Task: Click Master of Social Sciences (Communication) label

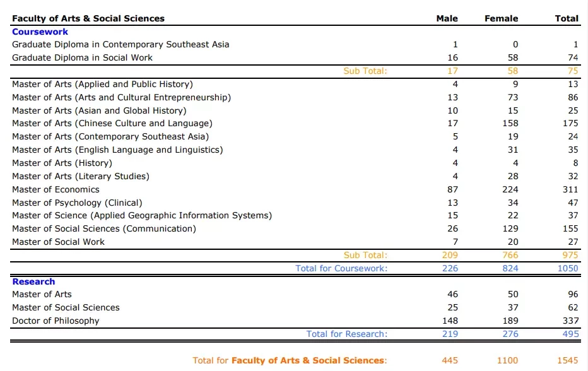Action: (104, 229)
